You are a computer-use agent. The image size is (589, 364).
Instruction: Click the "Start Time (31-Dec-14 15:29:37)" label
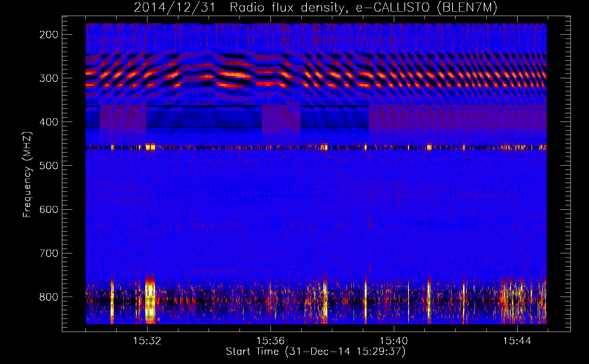click(316, 352)
